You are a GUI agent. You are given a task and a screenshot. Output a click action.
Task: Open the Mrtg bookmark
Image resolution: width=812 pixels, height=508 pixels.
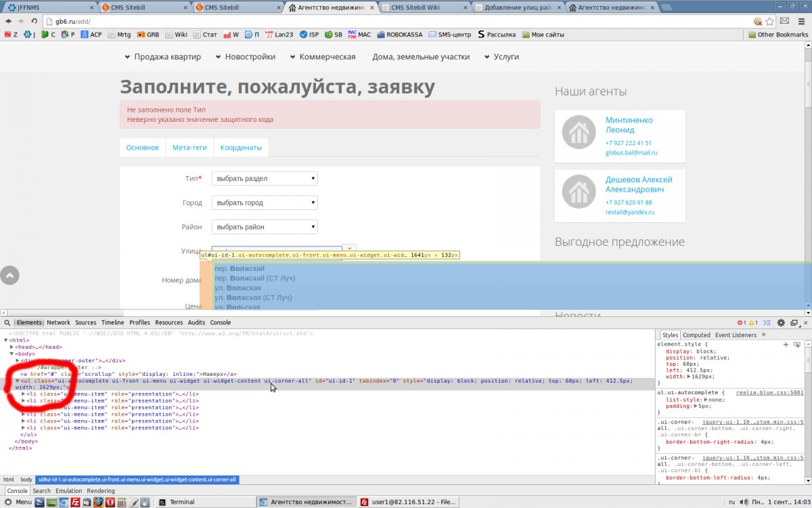coord(119,35)
